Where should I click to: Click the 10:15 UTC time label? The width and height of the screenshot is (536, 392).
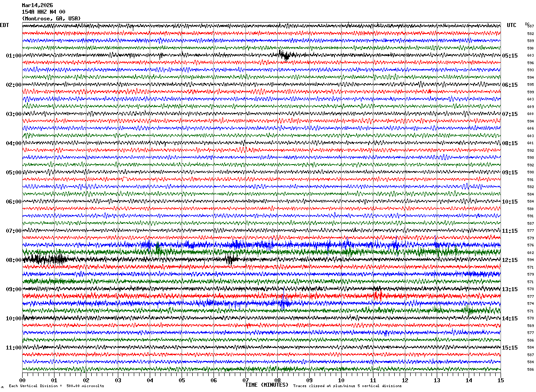[510, 202]
